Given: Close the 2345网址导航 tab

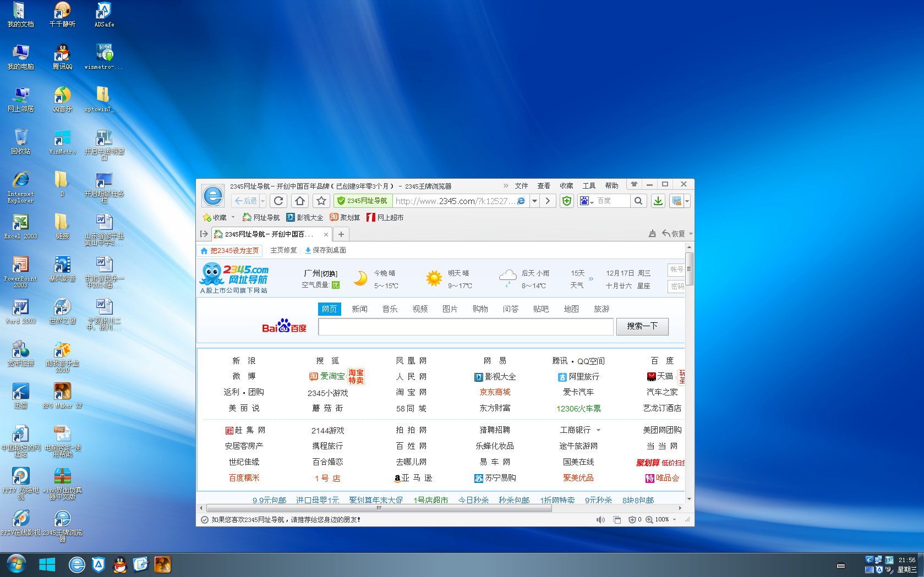Looking at the screenshot, I should (x=326, y=234).
